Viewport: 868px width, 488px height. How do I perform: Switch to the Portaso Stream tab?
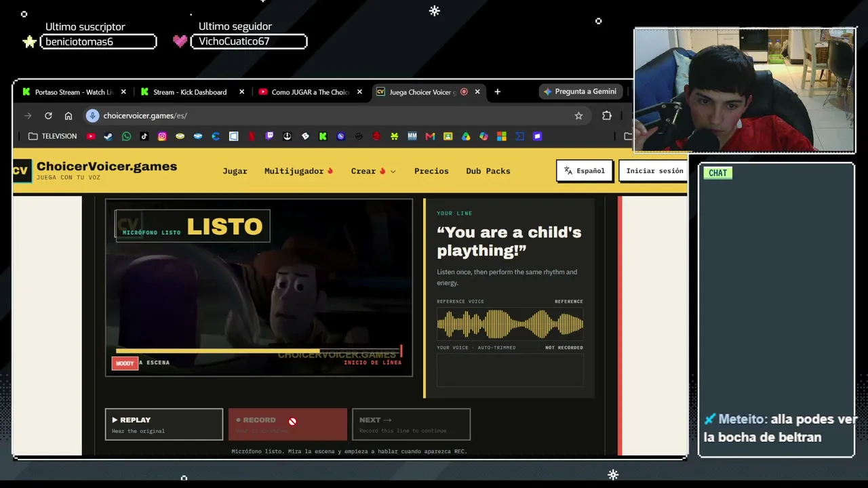pyautogui.click(x=73, y=91)
